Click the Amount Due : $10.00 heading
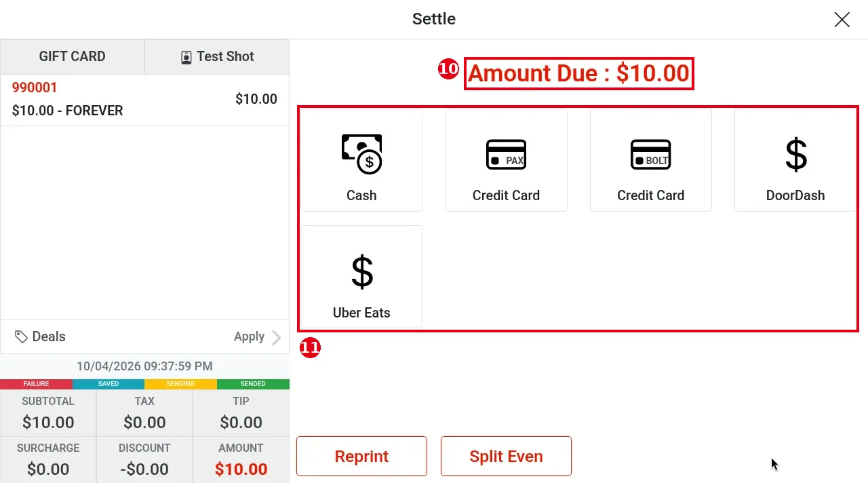The width and height of the screenshot is (868, 483). click(x=579, y=73)
